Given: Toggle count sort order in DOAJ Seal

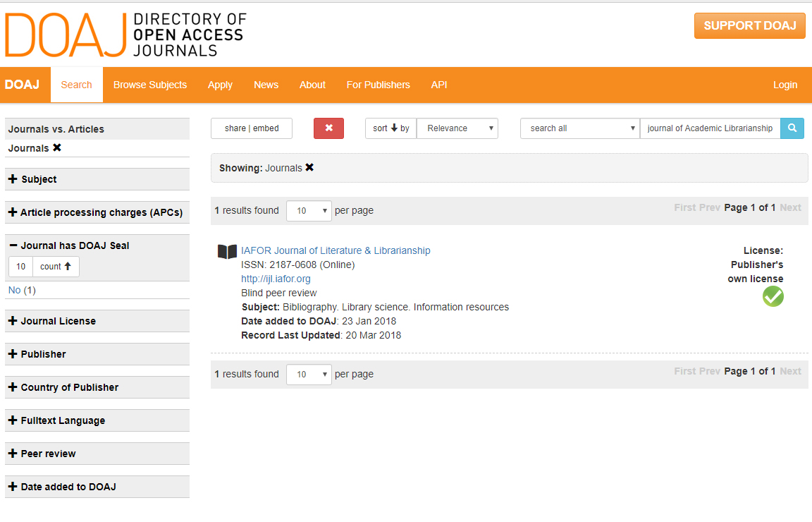Looking at the screenshot, I should point(56,267).
